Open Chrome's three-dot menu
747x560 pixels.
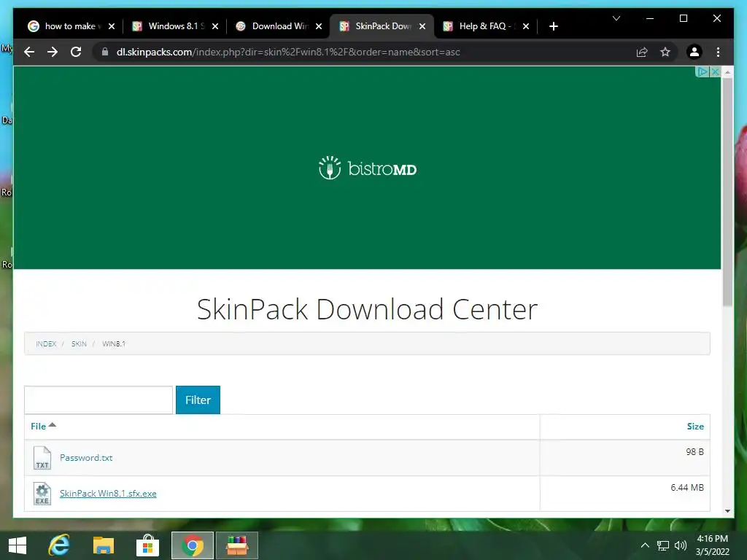[x=718, y=52]
